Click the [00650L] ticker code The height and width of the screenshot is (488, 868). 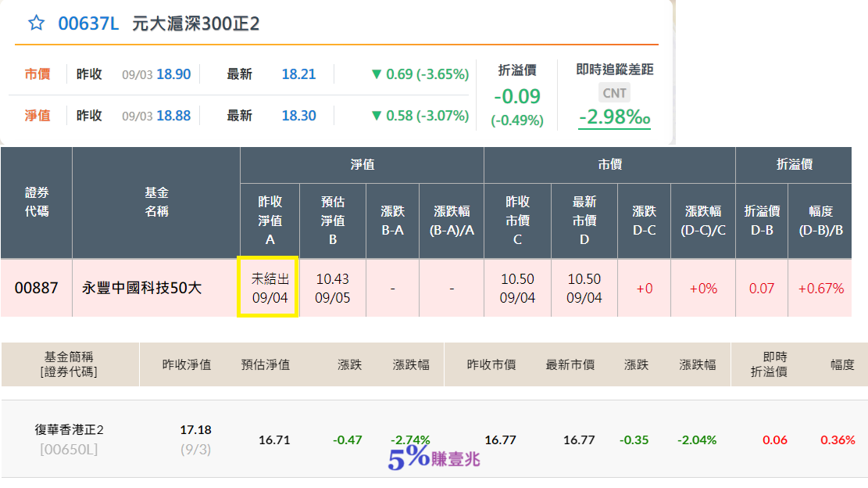click(x=70, y=449)
